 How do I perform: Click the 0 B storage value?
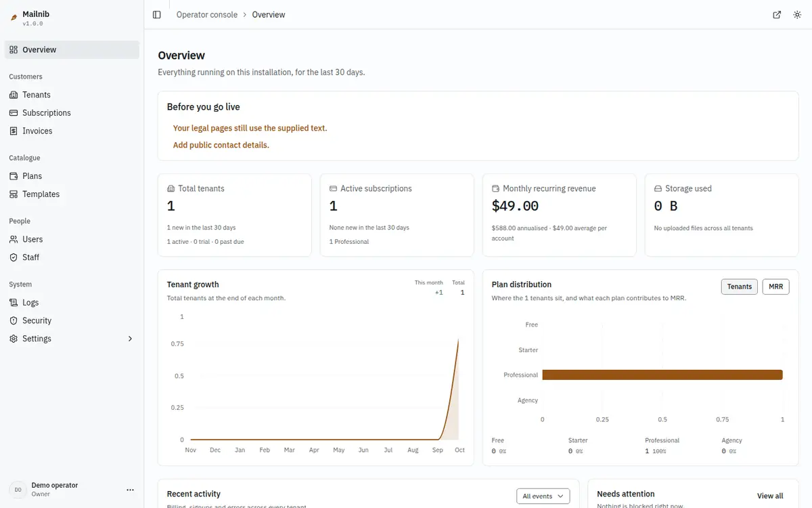point(666,206)
